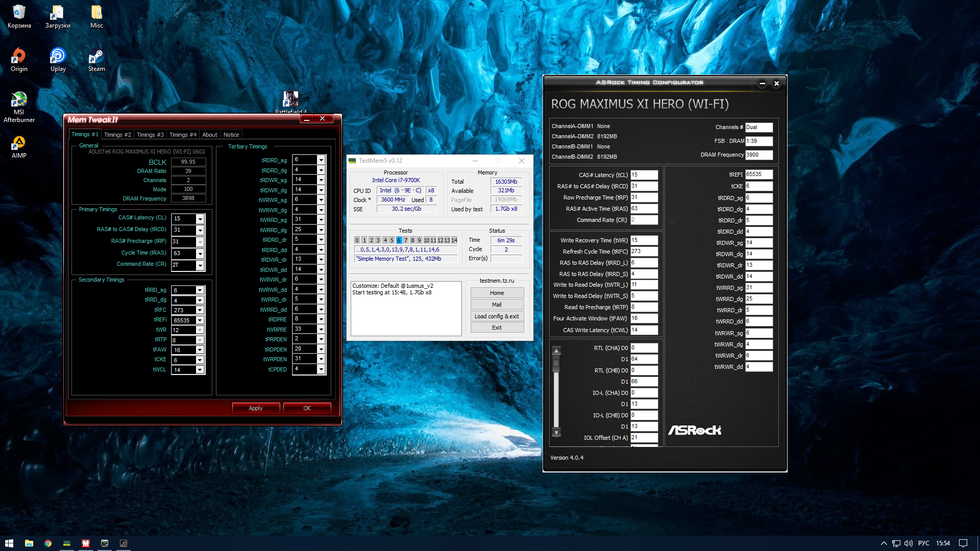Launch Origin from the desktop
This screenshot has width=980, height=551.
coord(19,59)
